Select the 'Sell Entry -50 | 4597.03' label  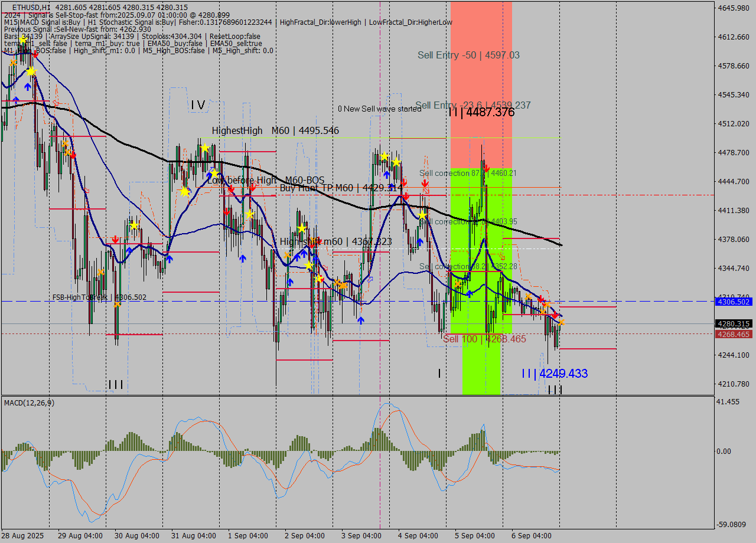click(x=468, y=55)
